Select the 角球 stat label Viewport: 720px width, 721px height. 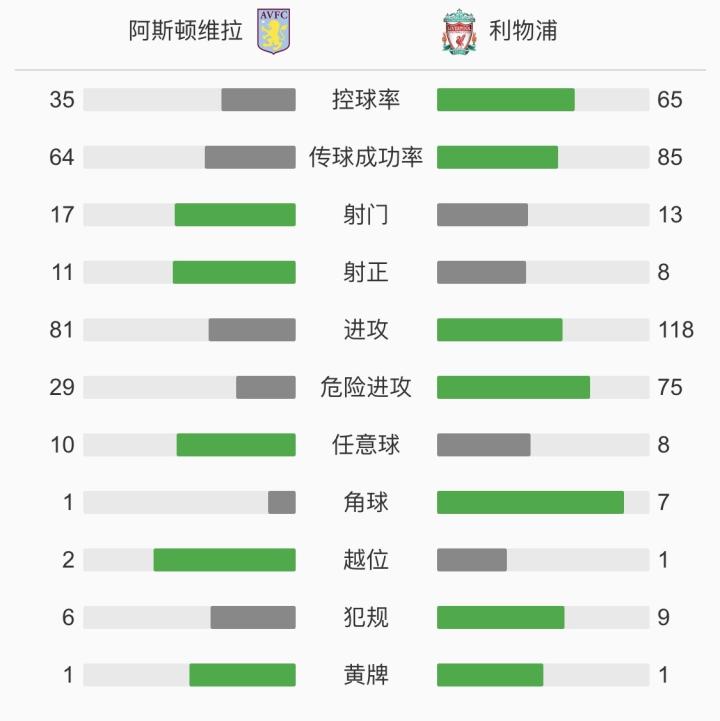tap(366, 502)
